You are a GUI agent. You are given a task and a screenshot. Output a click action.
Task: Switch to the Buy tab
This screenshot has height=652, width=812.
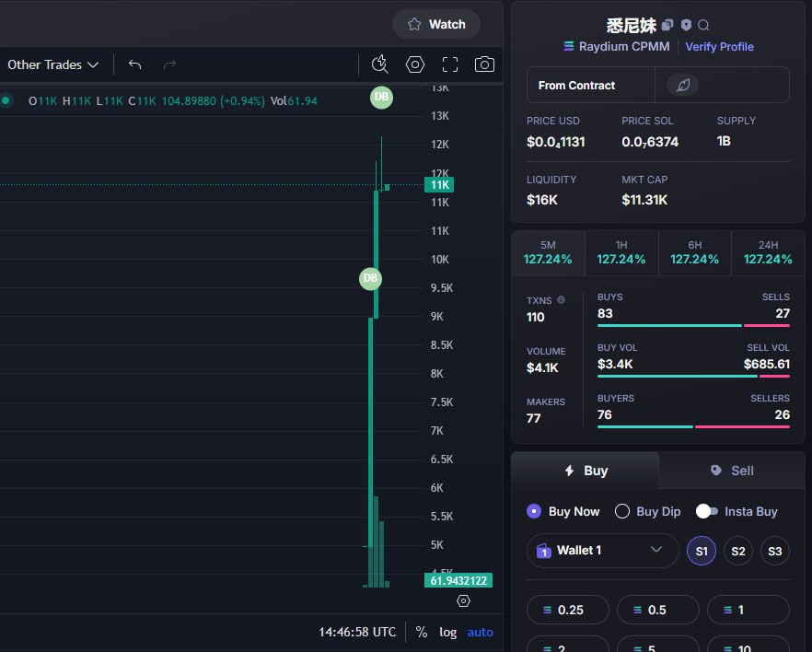click(586, 471)
